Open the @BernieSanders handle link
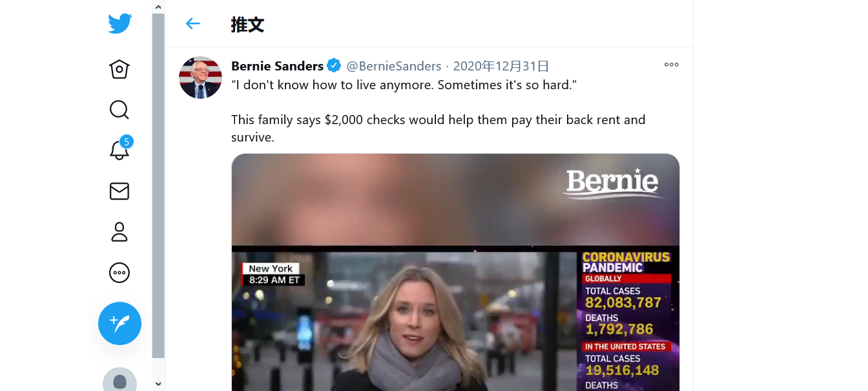 click(394, 66)
